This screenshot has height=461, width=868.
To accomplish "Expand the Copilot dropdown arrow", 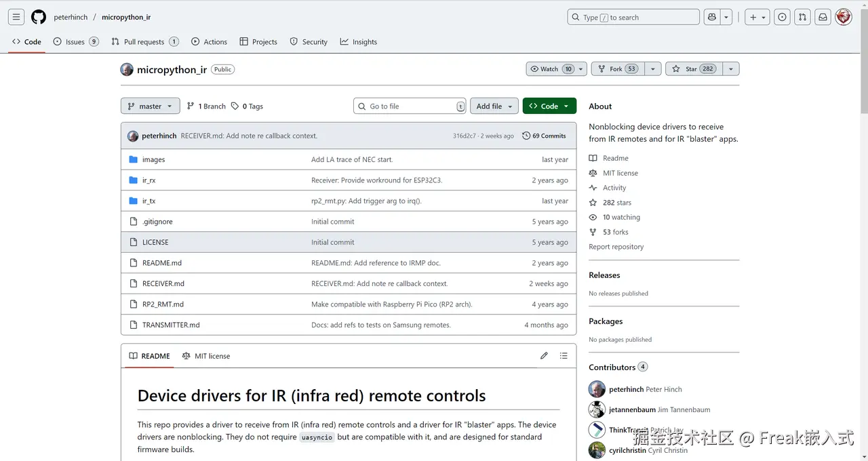I will 726,17.
